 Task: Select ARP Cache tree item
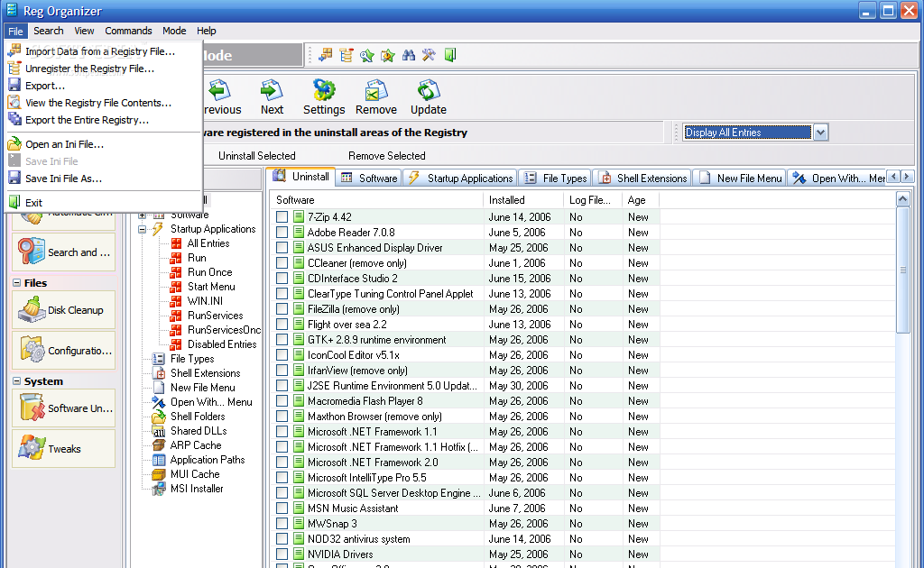[196, 445]
